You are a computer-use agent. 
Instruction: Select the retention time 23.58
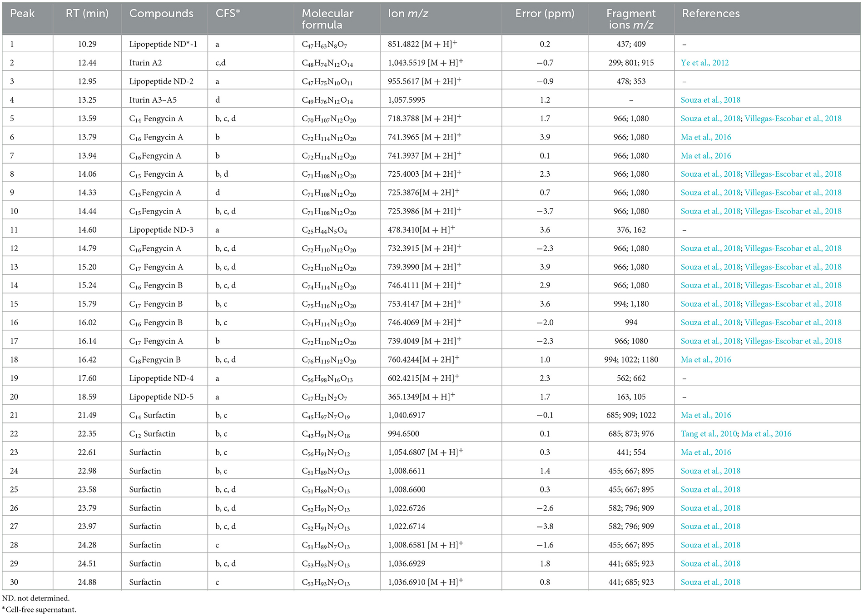pos(87,490)
